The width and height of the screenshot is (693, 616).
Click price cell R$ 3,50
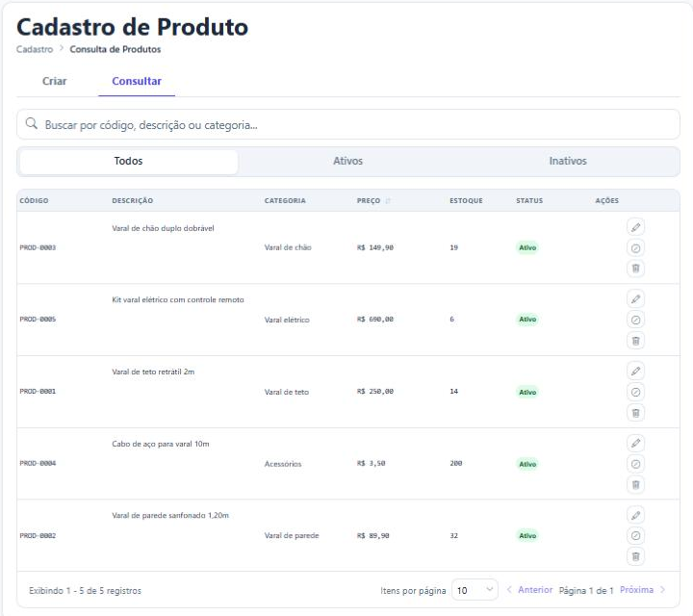[372, 464]
